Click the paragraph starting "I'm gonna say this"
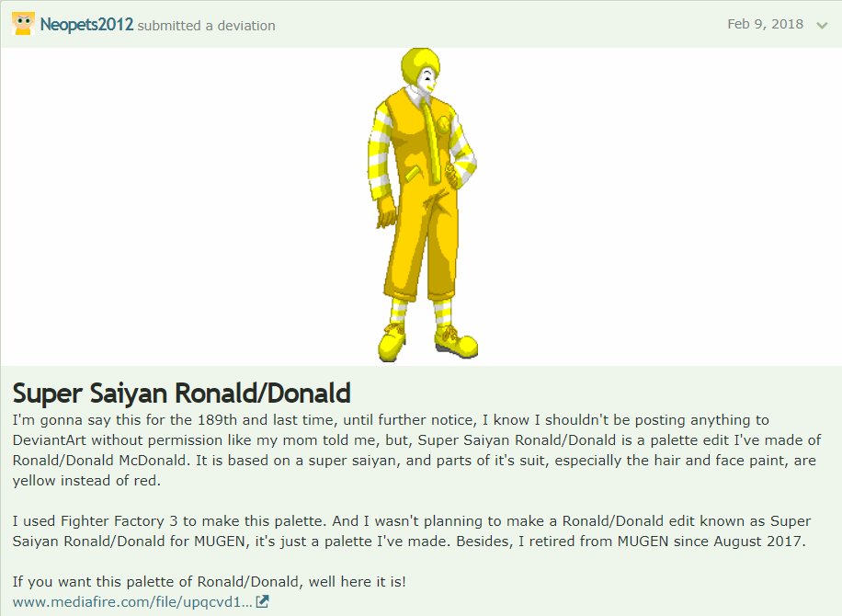The height and width of the screenshot is (616, 842). click(x=416, y=451)
